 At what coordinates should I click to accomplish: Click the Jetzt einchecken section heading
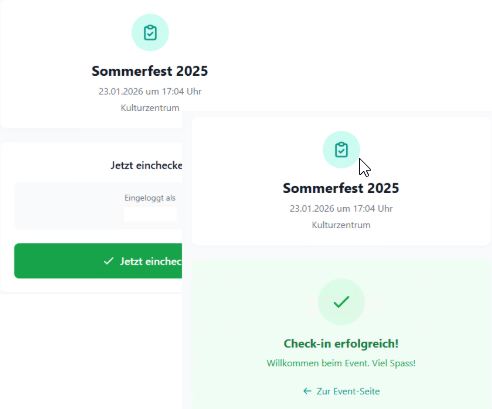click(x=146, y=165)
